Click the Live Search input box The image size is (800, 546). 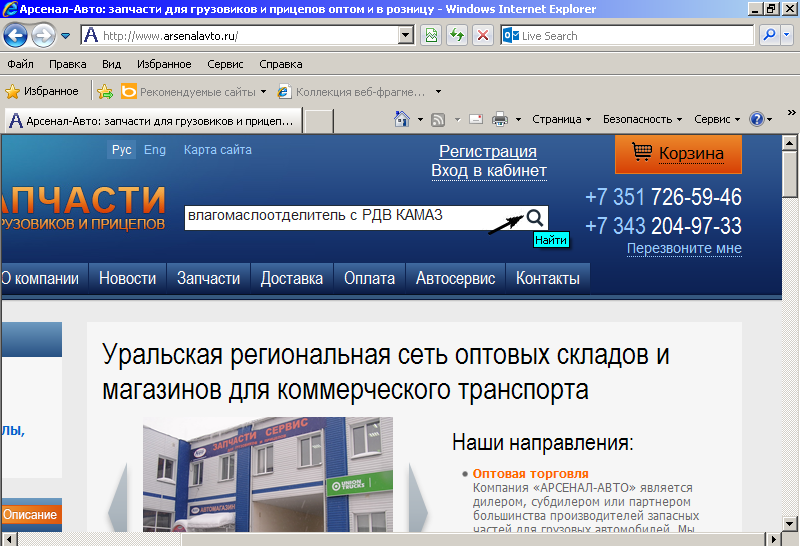pyautogui.click(x=627, y=35)
